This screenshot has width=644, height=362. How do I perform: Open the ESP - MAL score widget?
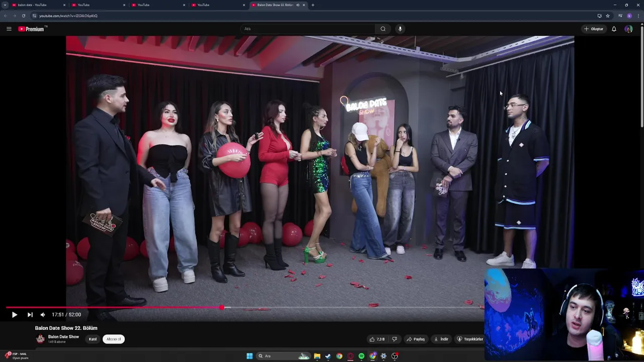click(16, 355)
